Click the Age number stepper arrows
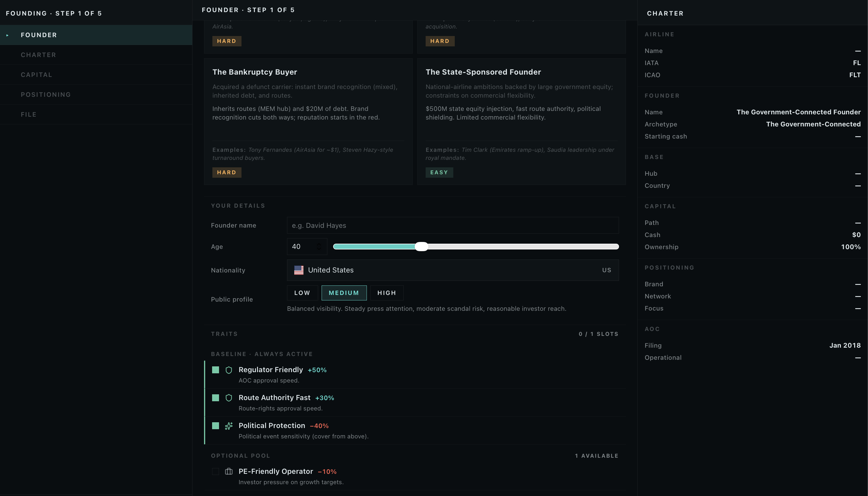868x496 pixels. [319, 247]
